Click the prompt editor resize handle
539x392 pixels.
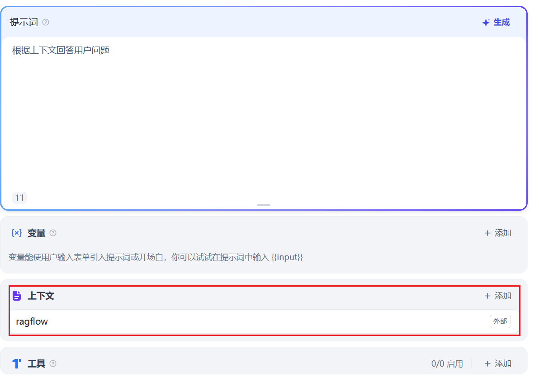pos(264,205)
